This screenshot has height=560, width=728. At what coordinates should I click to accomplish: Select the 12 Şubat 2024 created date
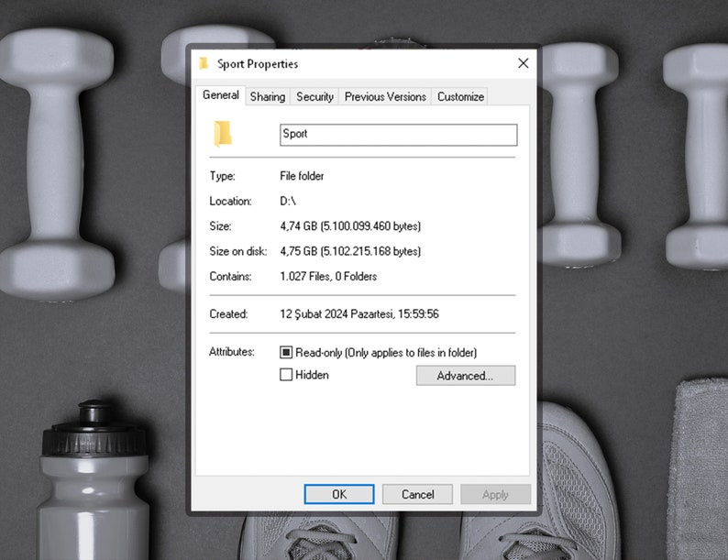click(x=358, y=314)
